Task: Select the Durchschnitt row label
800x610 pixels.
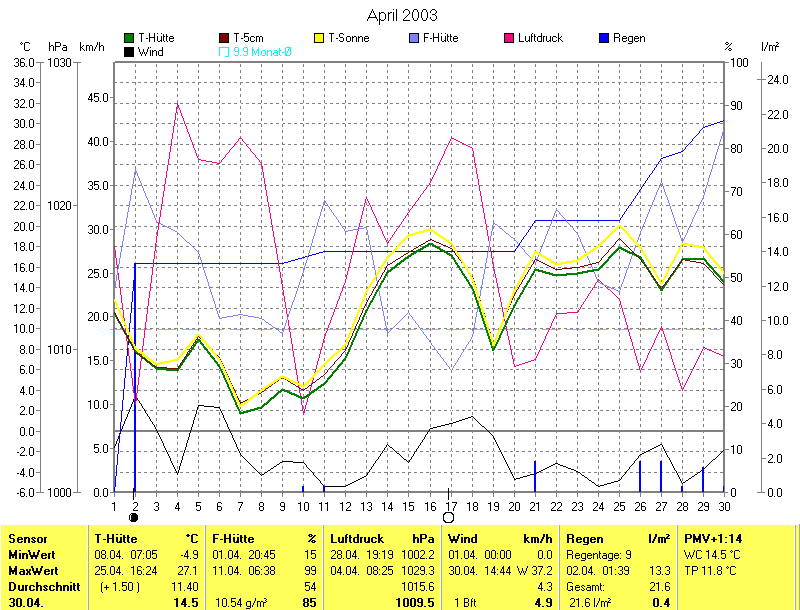Action: click(44, 586)
